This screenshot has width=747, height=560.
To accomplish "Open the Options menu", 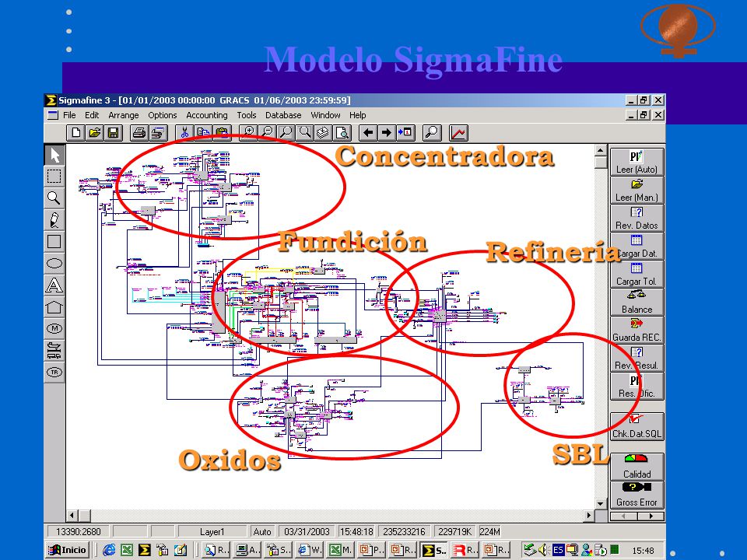I will tap(162, 115).
